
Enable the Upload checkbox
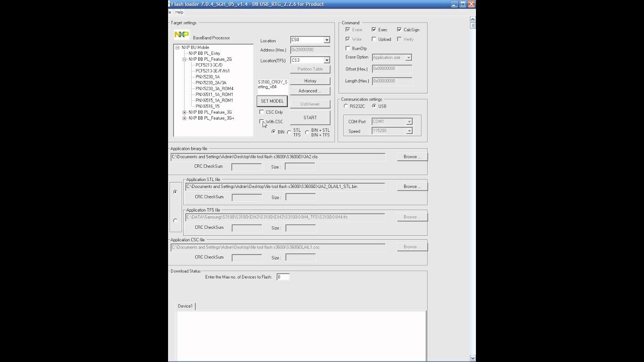pos(374,39)
